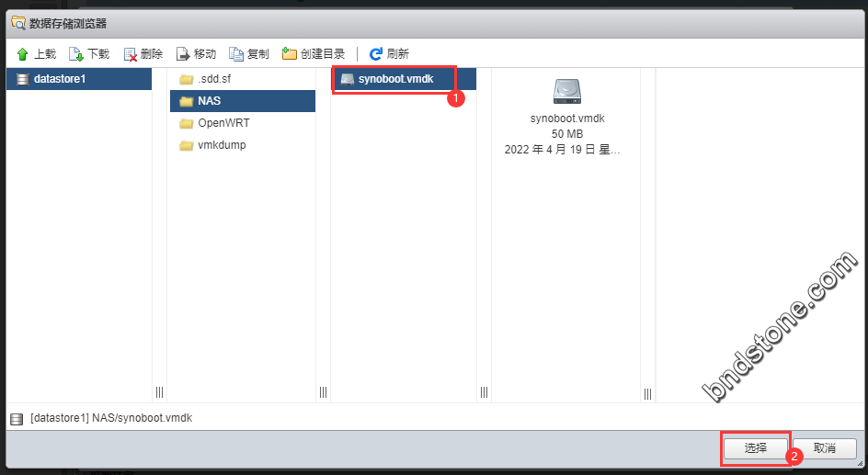Click the first column resize handle
868x475 pixels.
pyautogui.click(x=159, y=392)
